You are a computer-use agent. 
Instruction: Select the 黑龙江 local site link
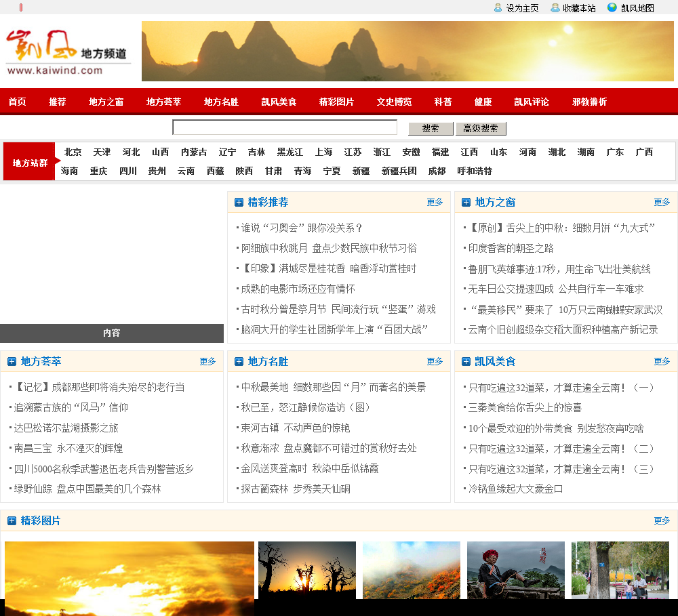[x=290, y=152]
